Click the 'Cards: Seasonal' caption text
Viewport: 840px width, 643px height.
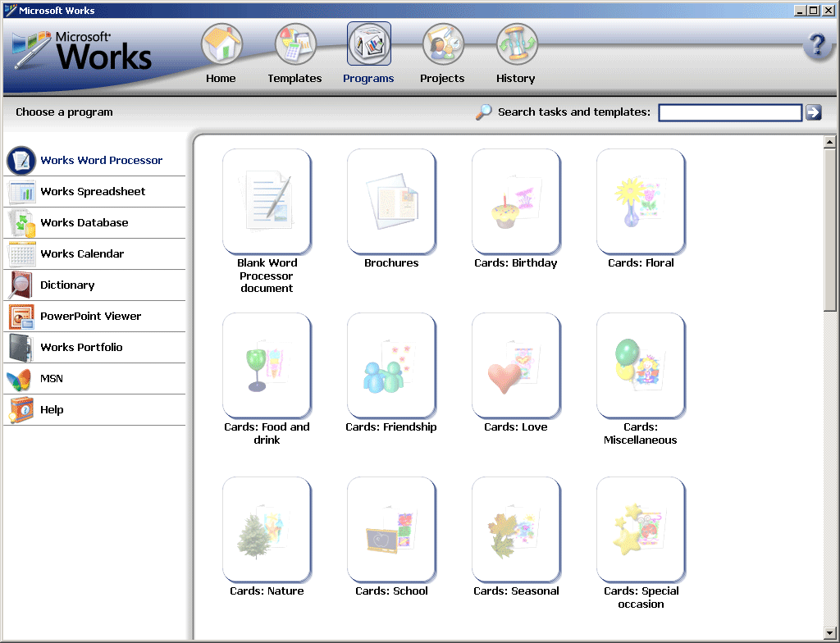pos(516,591)
